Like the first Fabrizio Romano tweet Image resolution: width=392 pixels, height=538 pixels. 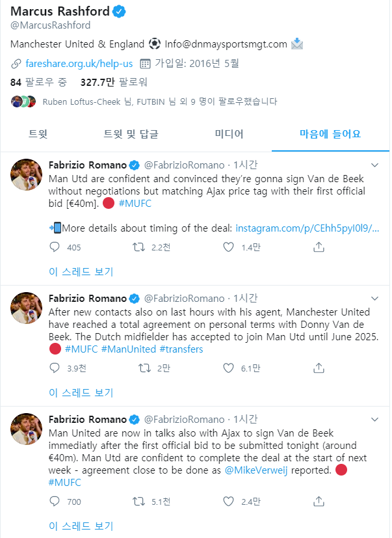pos(228,247)
